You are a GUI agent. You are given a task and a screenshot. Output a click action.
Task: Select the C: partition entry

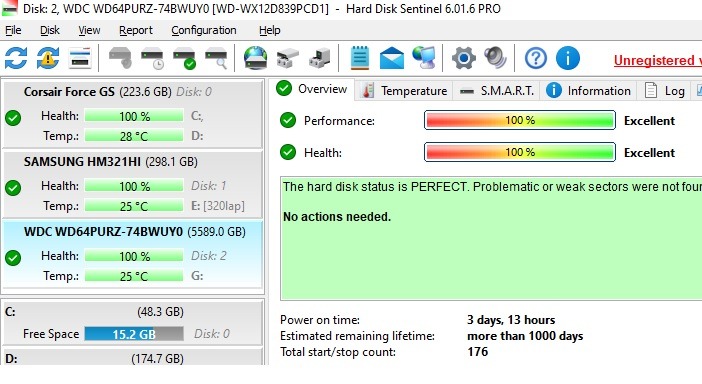click(x=133, y=323)
